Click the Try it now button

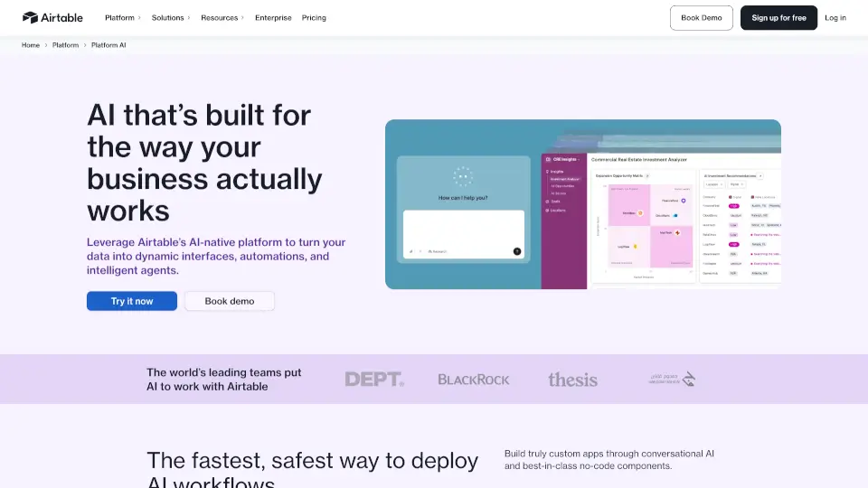point(132,301)
